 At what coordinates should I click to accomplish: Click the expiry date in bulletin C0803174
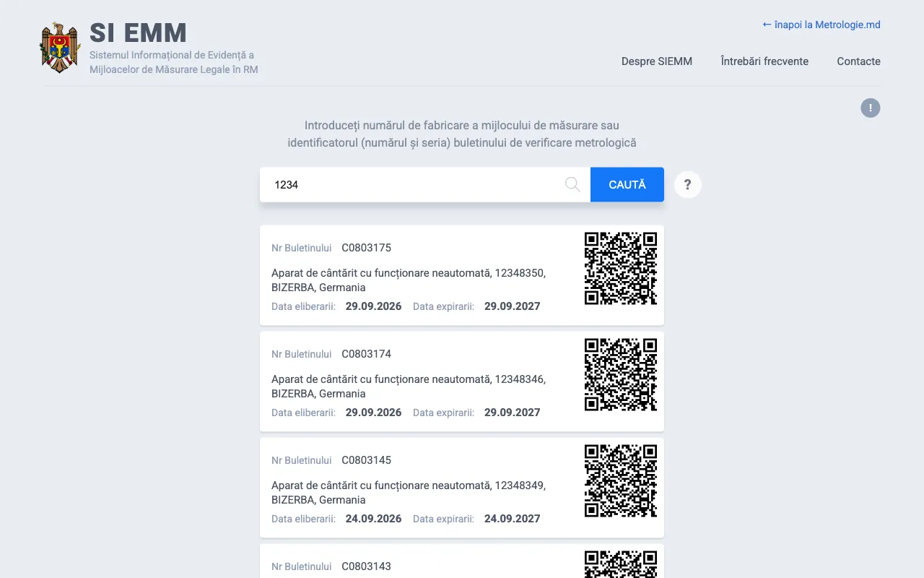point(512,413)
